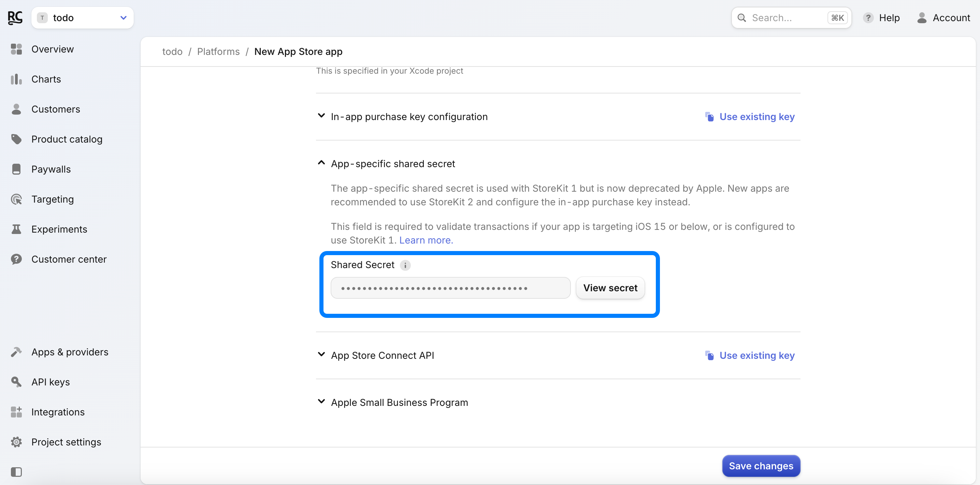Click Save changes button
Screen dimensions: 980x485
point(761,466)
